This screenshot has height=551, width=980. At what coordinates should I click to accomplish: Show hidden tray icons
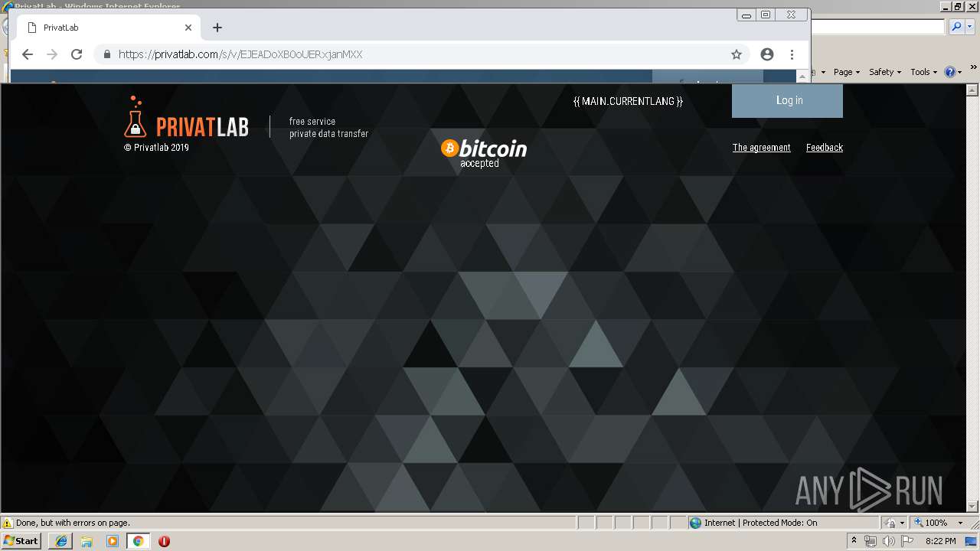(x=854, y=540)
